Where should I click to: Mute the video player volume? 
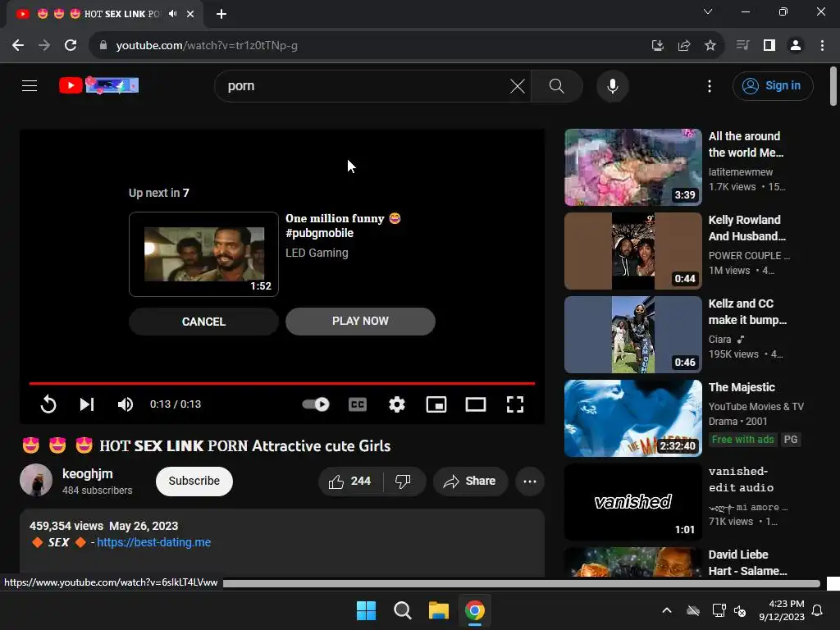[x=126, y=404]
